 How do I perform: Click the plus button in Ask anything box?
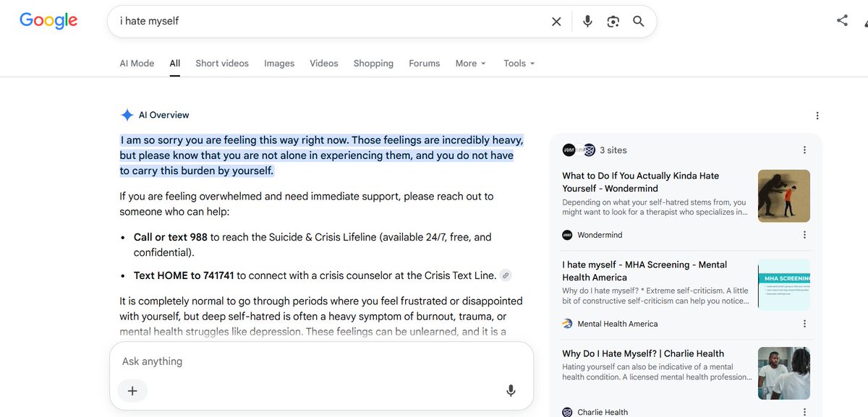click(x=132, y=391)
